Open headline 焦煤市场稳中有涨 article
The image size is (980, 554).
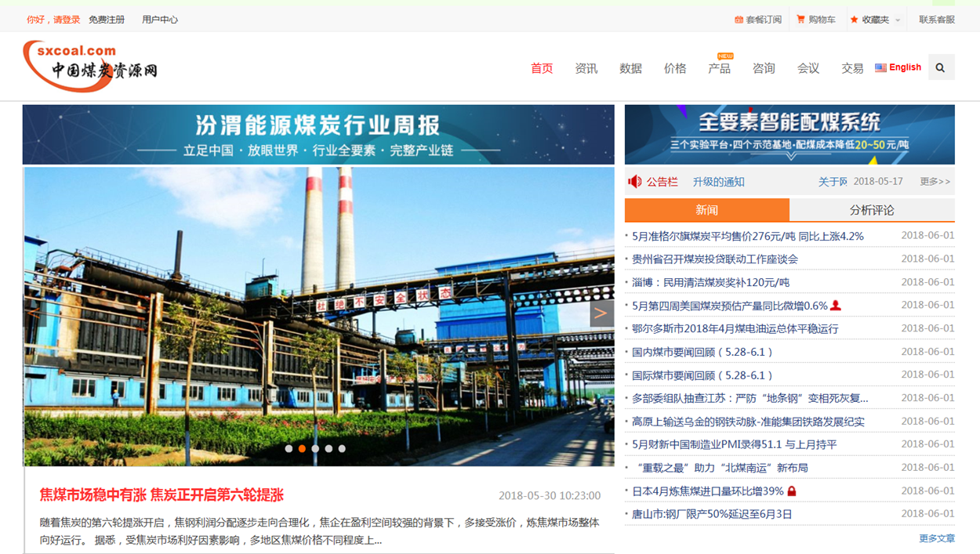(162, 495)
